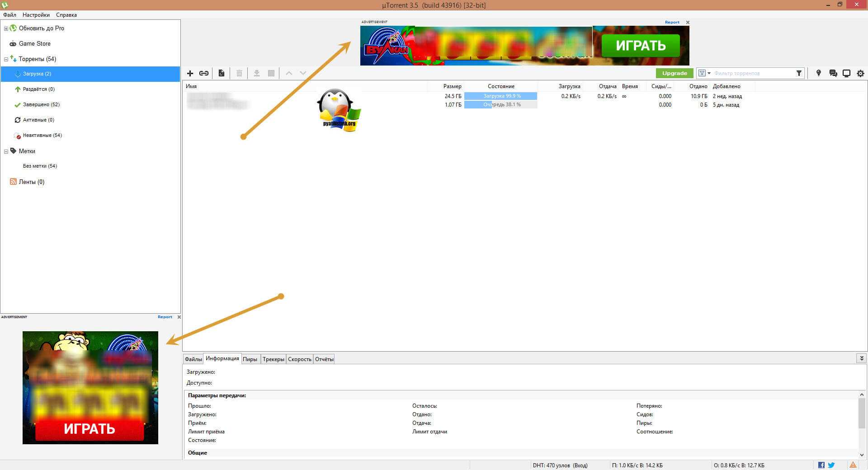Switch to the Пиры tab

(x=250, y=359)
